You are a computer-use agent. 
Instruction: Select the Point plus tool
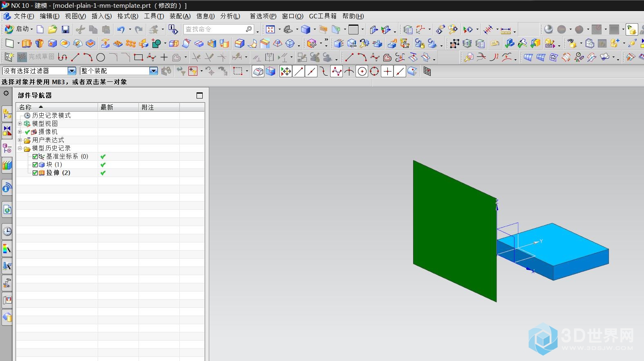(x=164, y=57)
